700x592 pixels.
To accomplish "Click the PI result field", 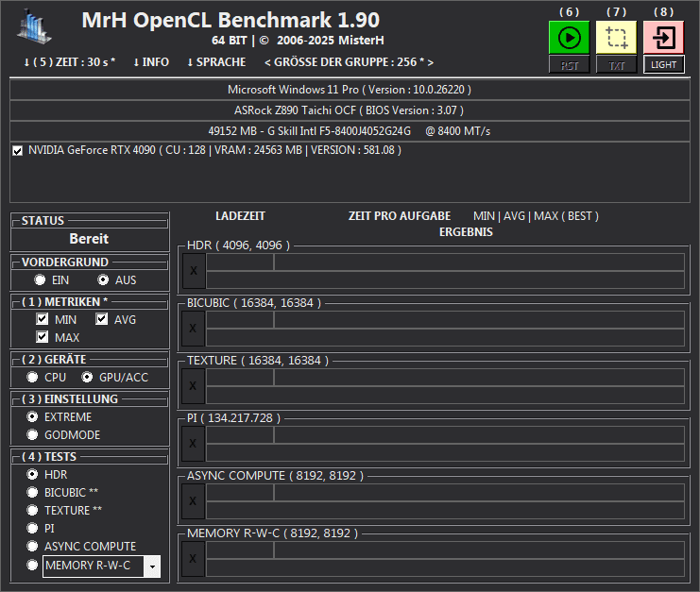I will 445,452.
